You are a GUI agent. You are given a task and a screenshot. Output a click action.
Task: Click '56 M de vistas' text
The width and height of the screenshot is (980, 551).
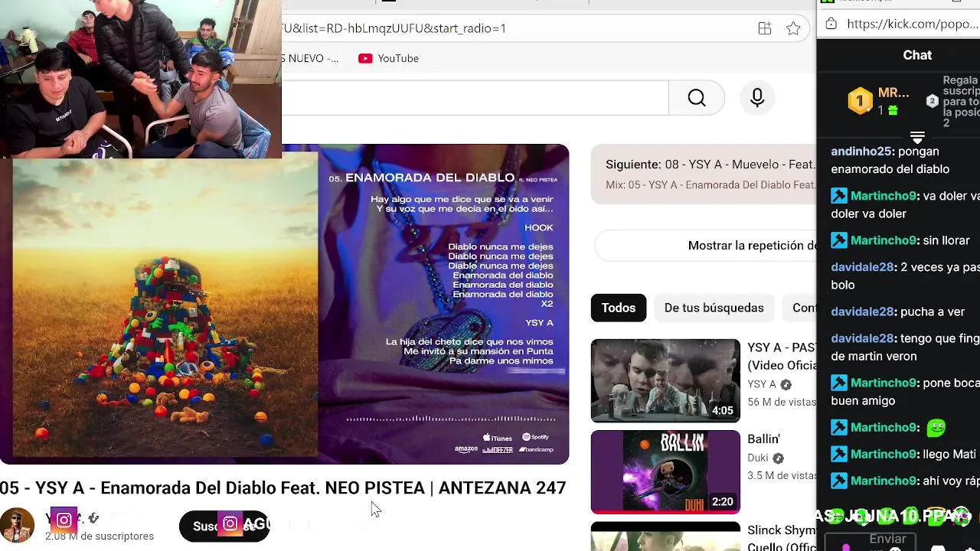tap(782, 403)
